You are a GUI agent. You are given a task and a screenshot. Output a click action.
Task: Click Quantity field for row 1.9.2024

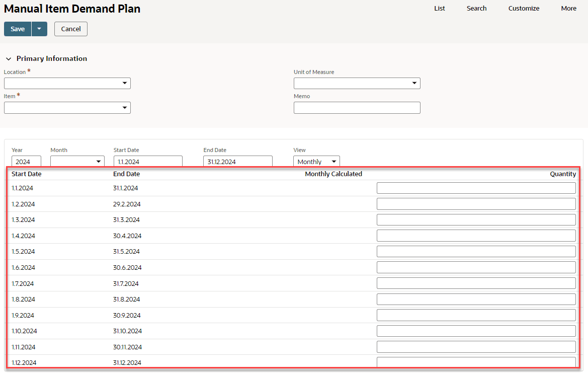pos(476,315)
